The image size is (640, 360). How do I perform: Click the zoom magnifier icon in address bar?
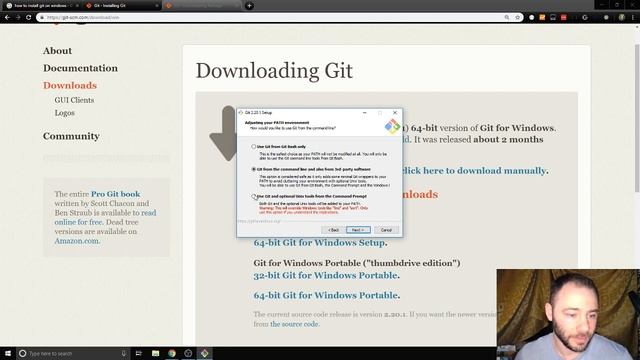(x=507, y=18)
